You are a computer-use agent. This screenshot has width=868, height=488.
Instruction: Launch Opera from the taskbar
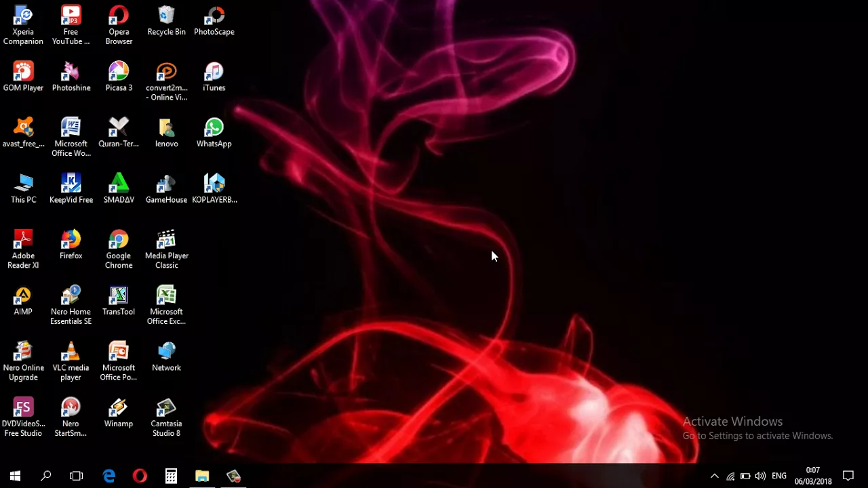(x=140, y=476)
